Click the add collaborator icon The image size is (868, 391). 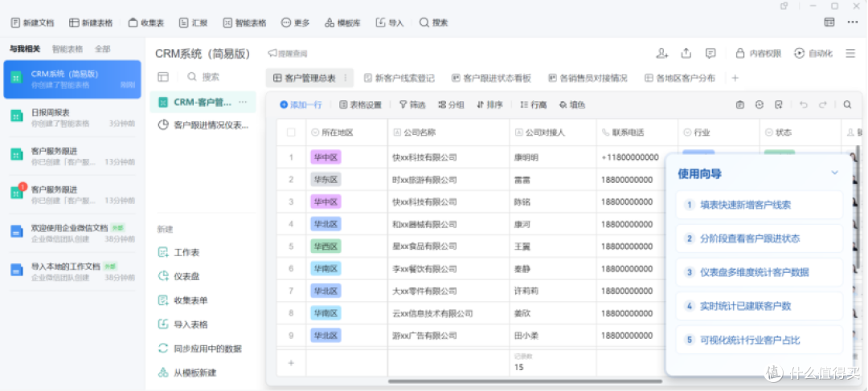pos(662,53)
